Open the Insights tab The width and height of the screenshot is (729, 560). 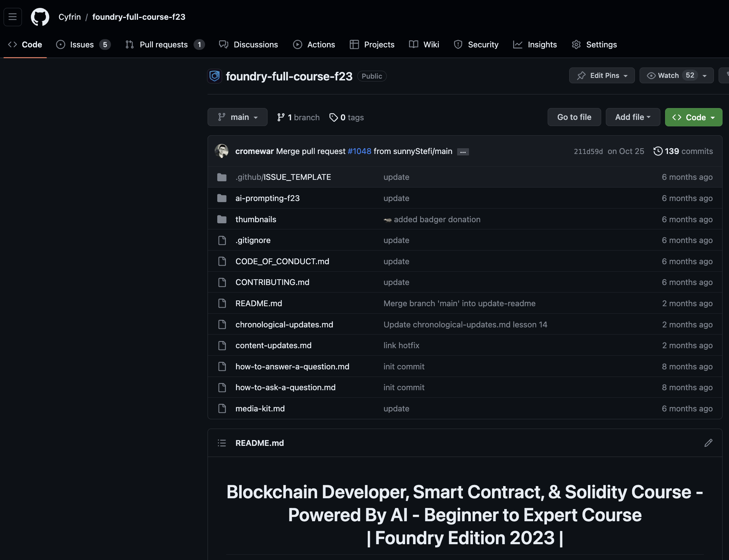[535, 45]
